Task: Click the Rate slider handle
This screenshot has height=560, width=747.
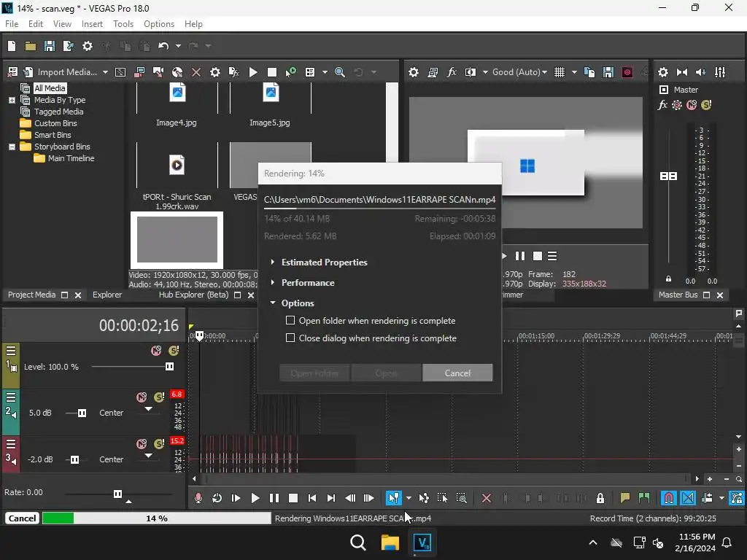Action: point(117,494)
